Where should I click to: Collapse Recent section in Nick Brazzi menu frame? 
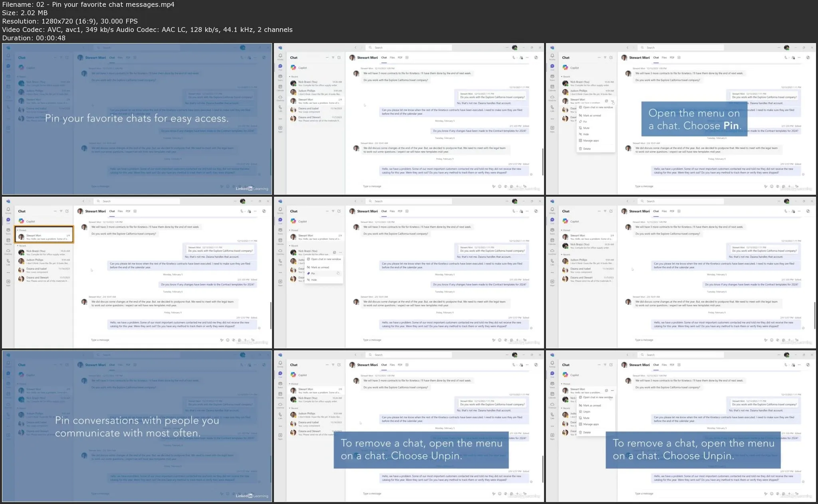click(290, 246)
